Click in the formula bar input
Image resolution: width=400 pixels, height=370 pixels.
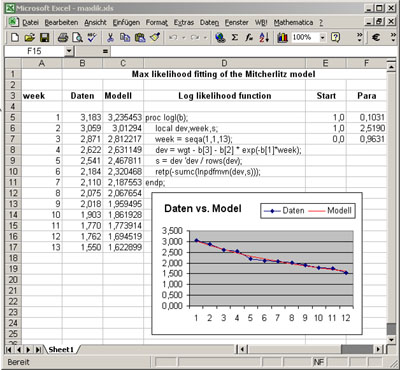tap(253, 51)
